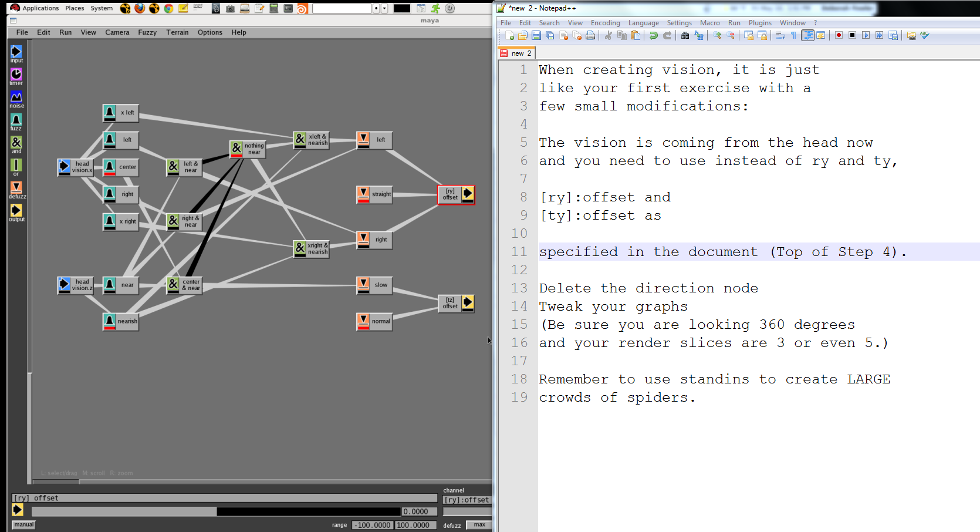Select the 'nothing near' node
The height and width of the screenshot is (532, 980).
coord(248,149)
